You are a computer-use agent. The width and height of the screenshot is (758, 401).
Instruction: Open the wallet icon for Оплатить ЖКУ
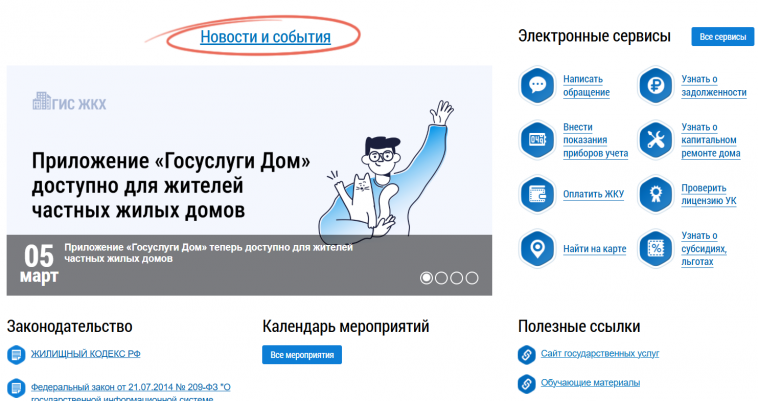pos(538,194)
